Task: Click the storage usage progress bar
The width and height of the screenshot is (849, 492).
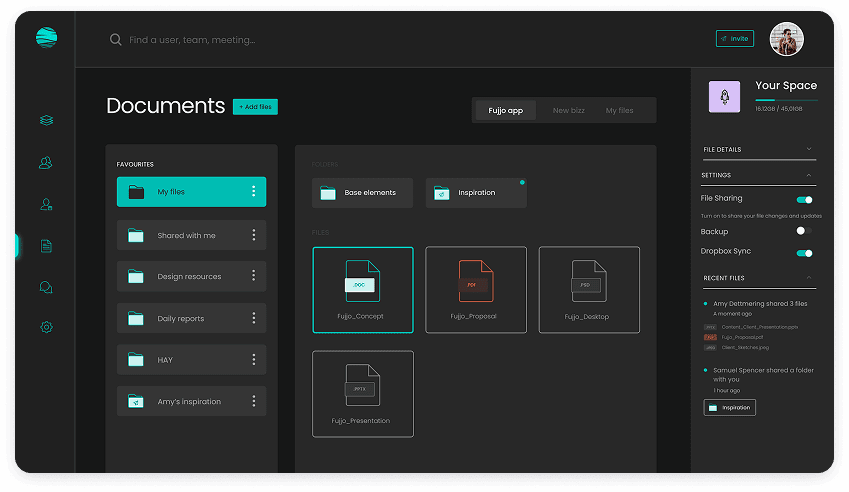Action: click(786, 101)
